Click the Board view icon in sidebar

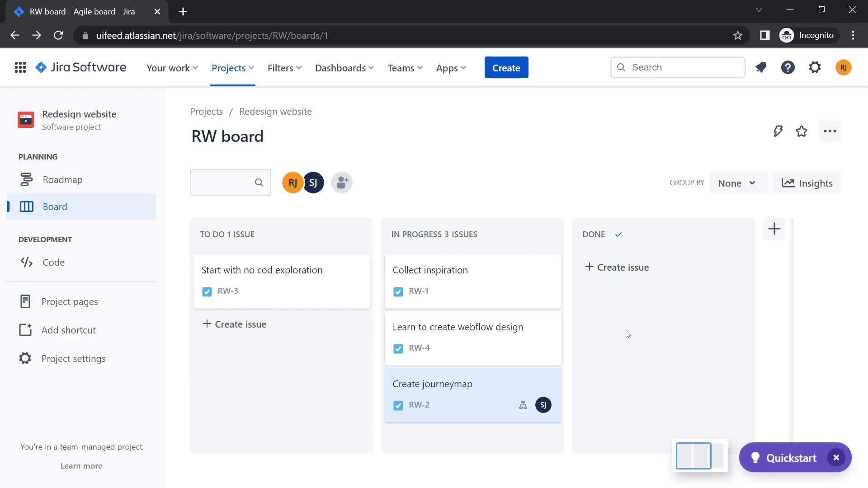point(26,206)
